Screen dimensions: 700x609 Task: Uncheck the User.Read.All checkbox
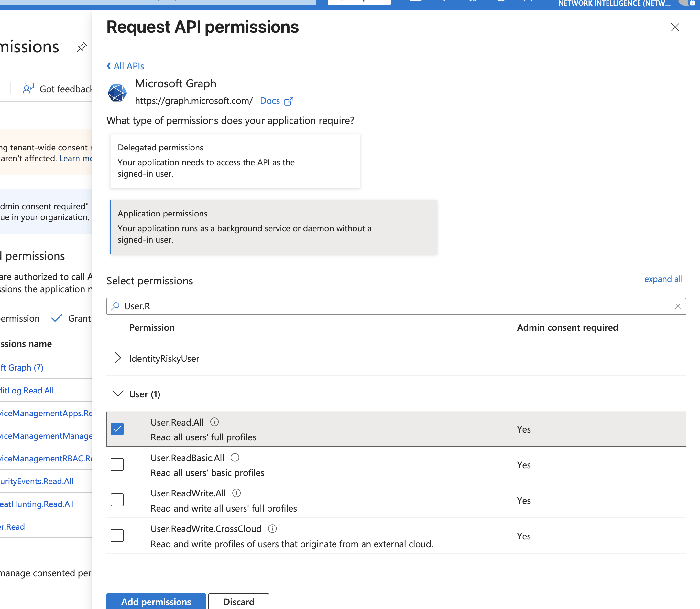(117, 429)
